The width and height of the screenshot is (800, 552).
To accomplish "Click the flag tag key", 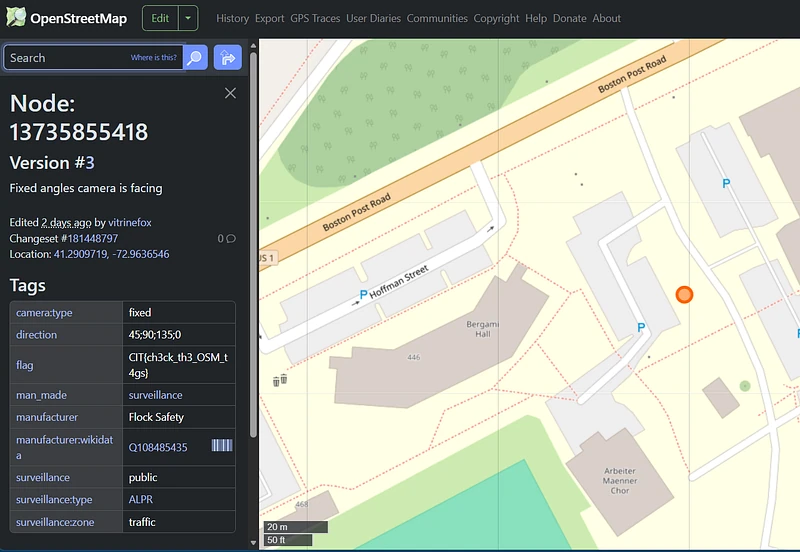I will click(24, 365).
